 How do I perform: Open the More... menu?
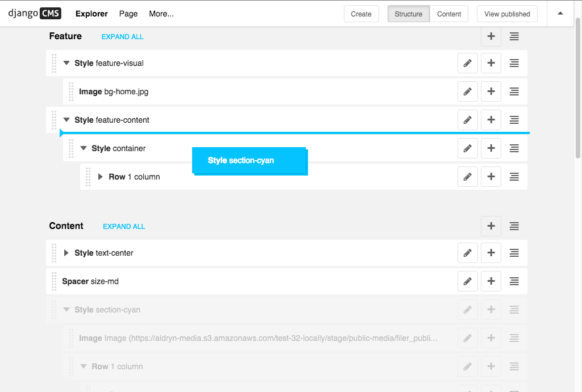(161, 13)
